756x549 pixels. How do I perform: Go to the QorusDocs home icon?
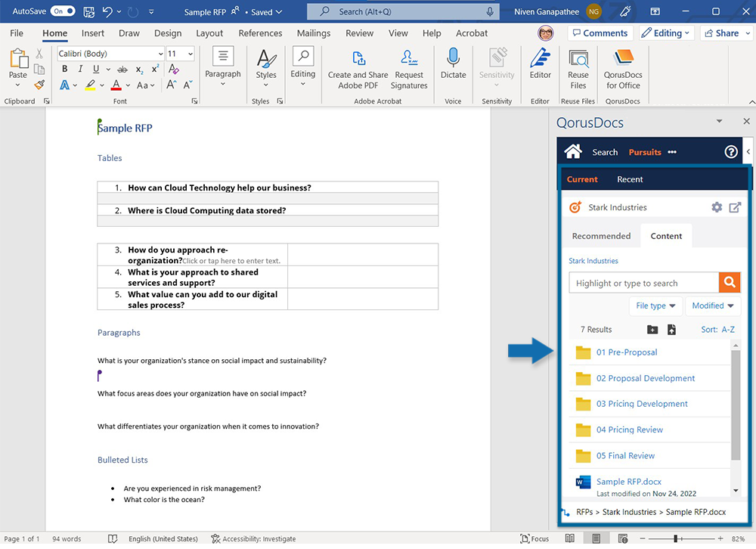tap(573, 152)
